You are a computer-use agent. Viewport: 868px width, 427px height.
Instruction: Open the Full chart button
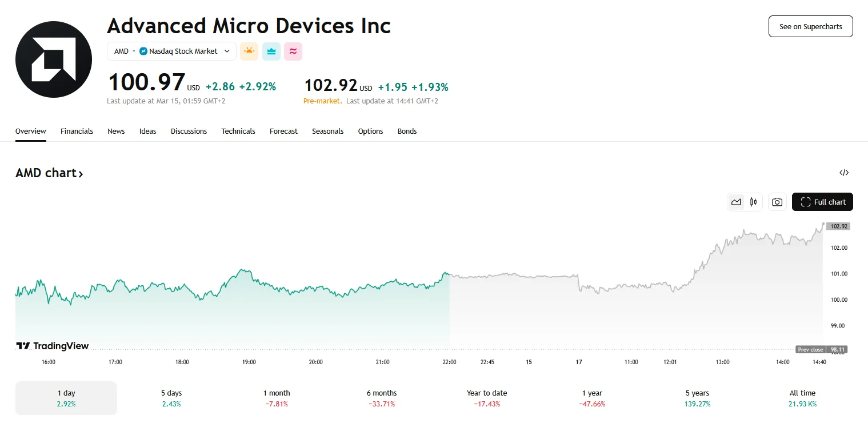[x=822, y=202]
